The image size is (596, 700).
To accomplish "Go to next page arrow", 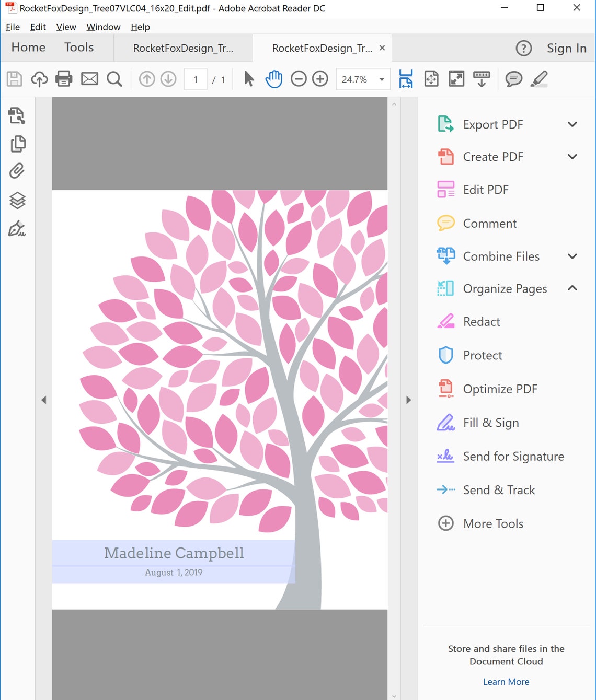I will click(168, 79).
